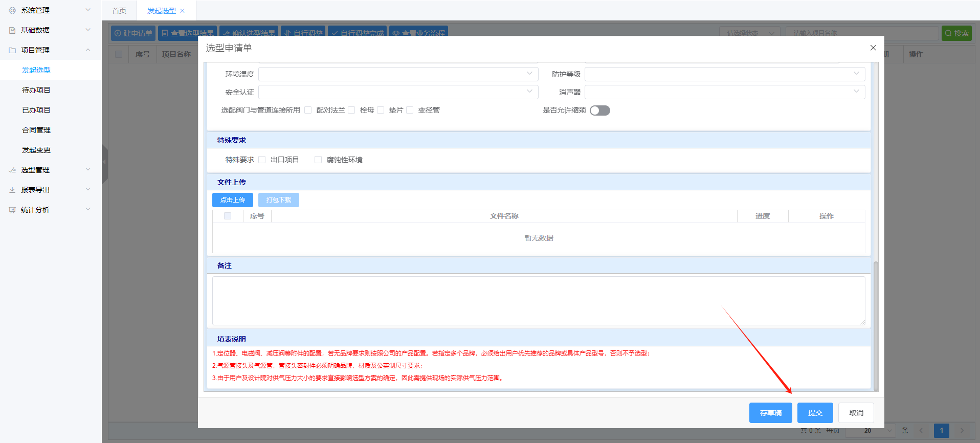The width and height of the screenshot is (980, 443).
Task: Click the 系统管理 gear icon in sidebar
Action: tap(12, 10)
